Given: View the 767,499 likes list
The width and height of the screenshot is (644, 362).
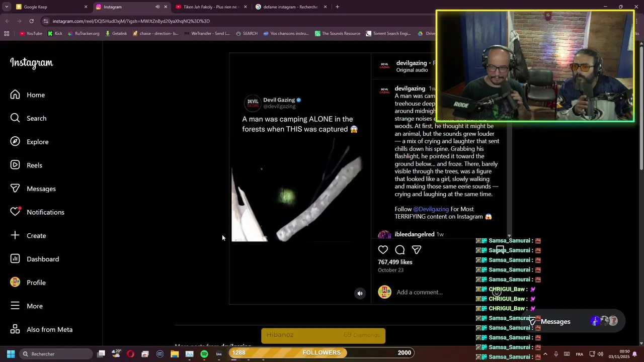Looking at the screenshot, I should (395, 262).
